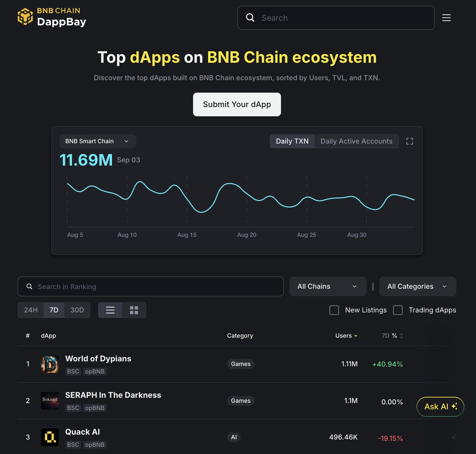Screen dimensions: 476x454
Task: Enable the Trading dApps checkbox
Action: coord(398,310)
